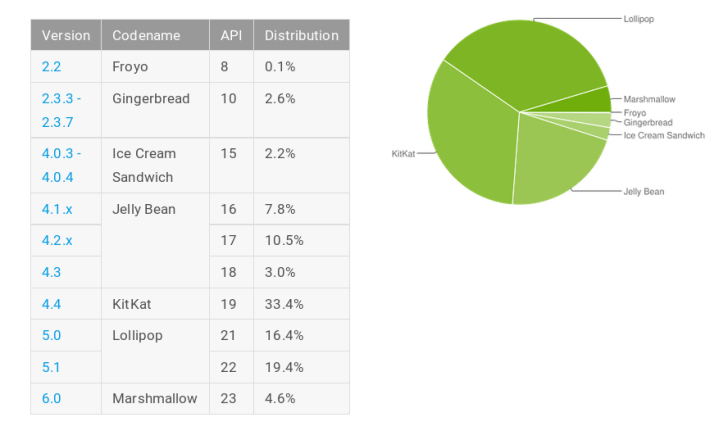Select the 5.0 Lollipop version link
The height and width of the screenshot is (431, 728).
[51, 335]
